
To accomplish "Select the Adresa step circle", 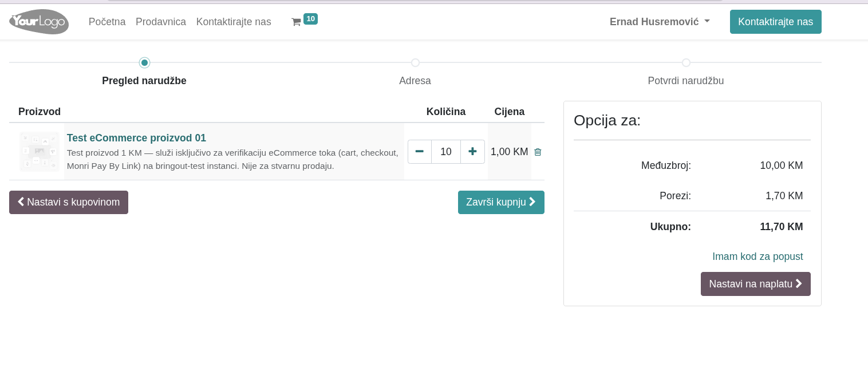I will 415,63.
